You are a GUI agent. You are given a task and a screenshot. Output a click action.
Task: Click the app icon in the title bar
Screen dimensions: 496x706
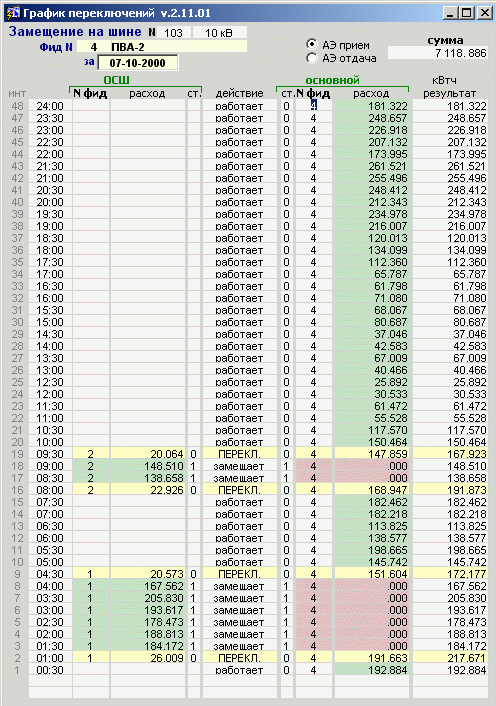(13, 13)
